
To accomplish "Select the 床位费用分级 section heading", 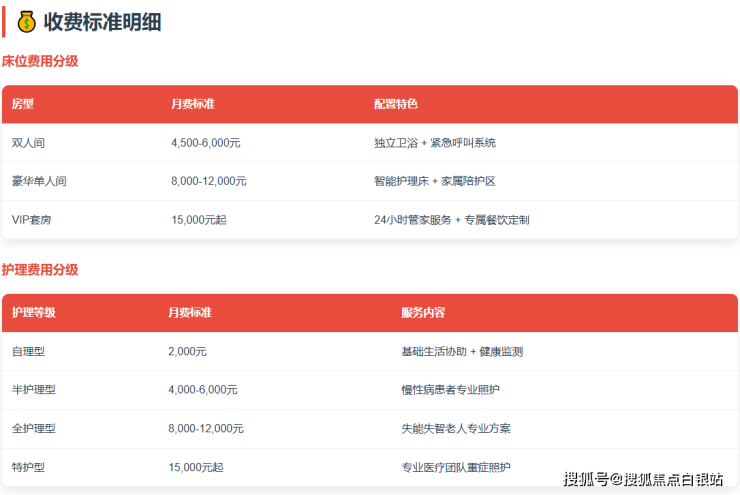I will click(x=40, y=61).
